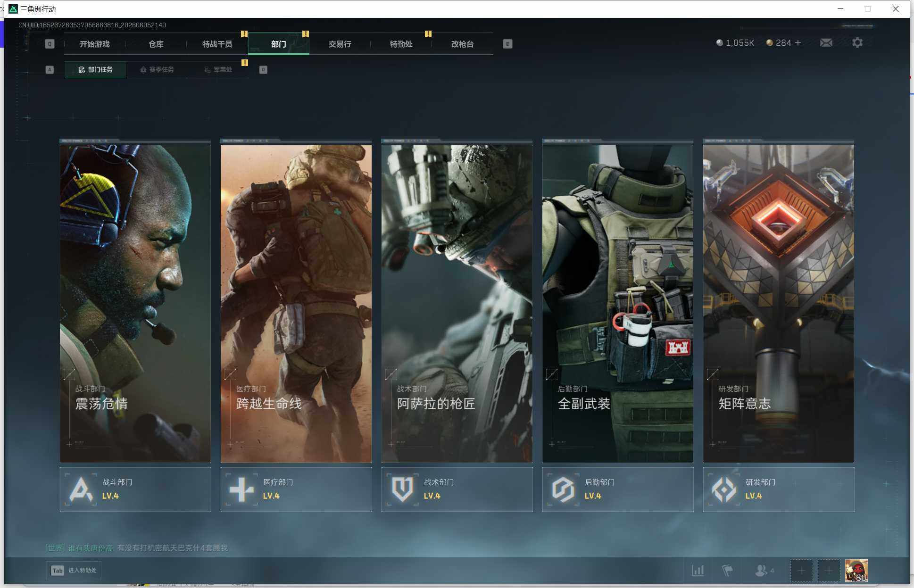Click the 战斗部门 A-shaped emblem icon
Viewport: 914px width, 588px height.
81,489
